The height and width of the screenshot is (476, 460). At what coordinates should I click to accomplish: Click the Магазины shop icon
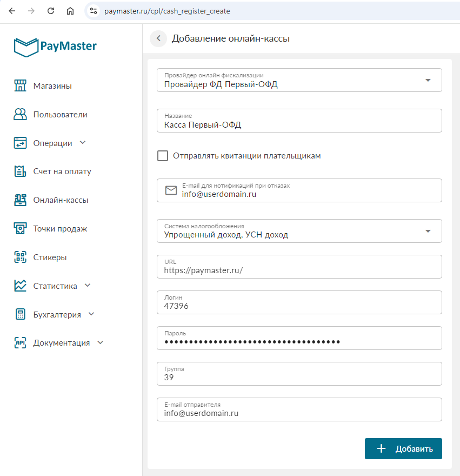pos(21,85)
